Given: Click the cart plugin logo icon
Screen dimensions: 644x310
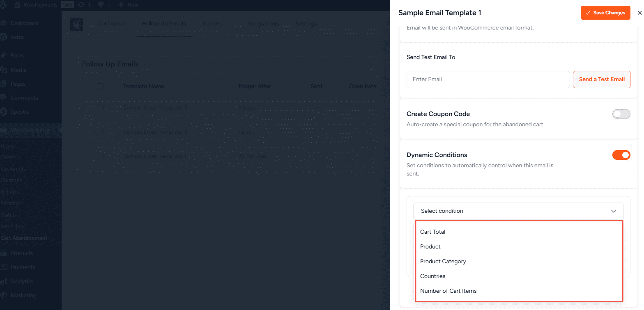Looking at the screenshot, I should pyautogui.click(x=76, y=24).
